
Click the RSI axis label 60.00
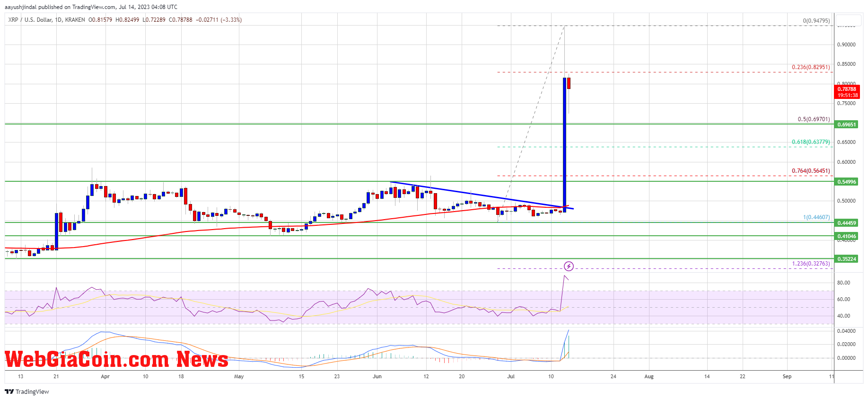coord(843,299)
